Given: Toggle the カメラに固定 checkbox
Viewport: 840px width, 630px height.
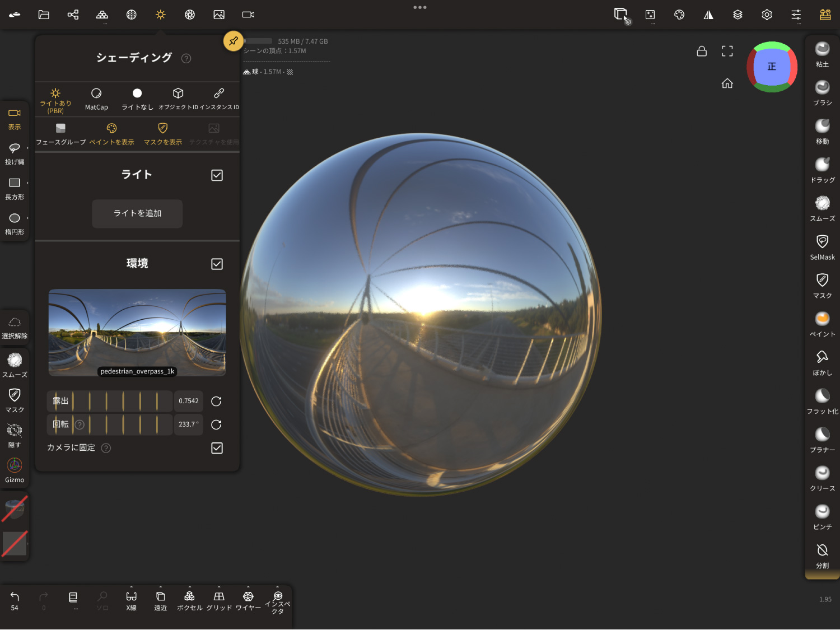Looking at the screenshot, I should (217, 448).
